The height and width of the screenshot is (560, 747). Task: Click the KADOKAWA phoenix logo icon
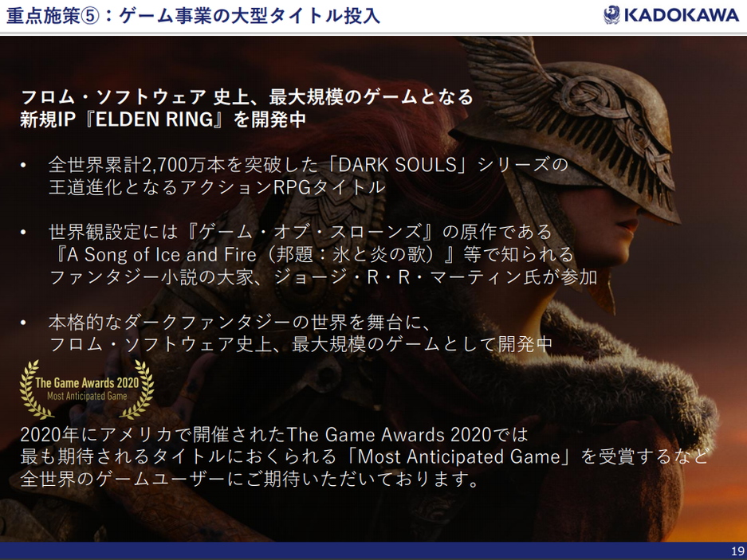(x=611, y=15)
